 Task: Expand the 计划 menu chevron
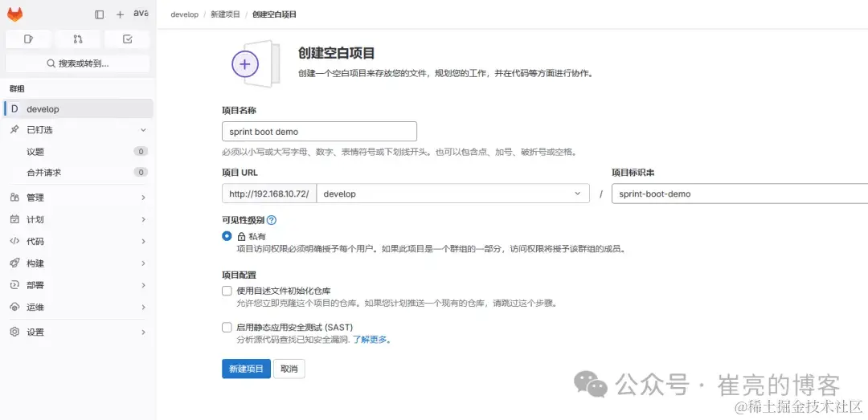point(143,219)
